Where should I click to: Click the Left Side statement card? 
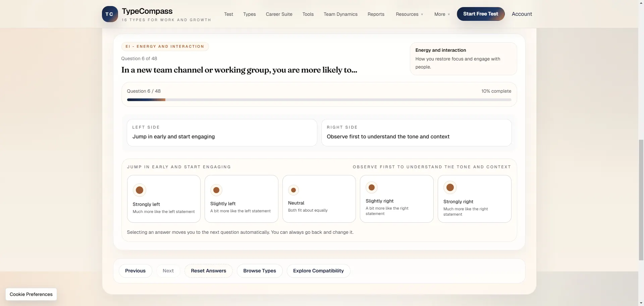click(222, 133)
